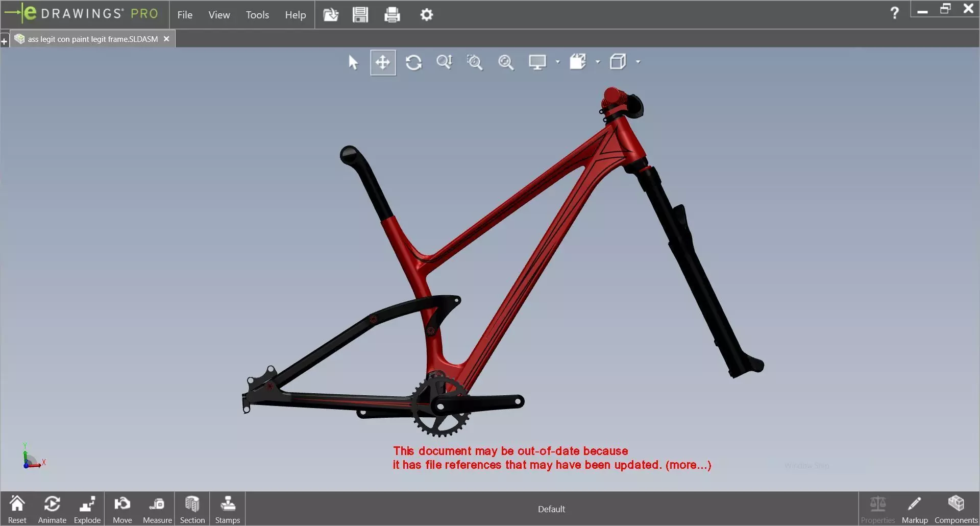Click the (more...) link in warning message
The width and height of the screenshot is (980, 526).
point(688,465)
